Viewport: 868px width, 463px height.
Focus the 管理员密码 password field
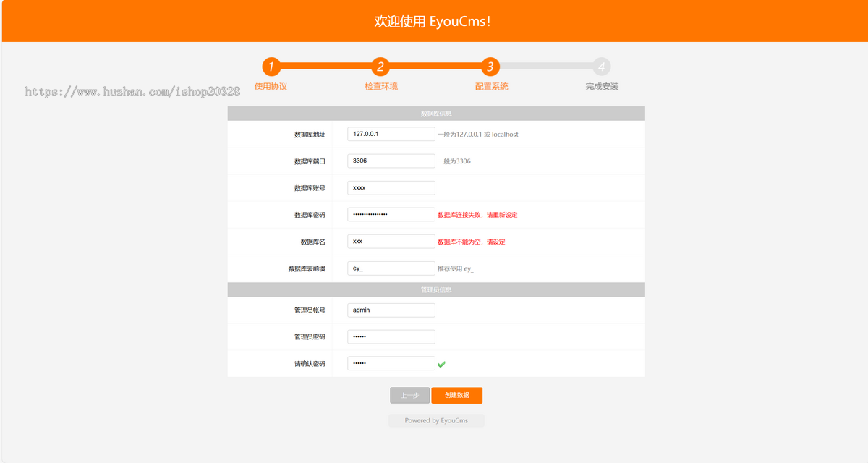pos(391,336)
